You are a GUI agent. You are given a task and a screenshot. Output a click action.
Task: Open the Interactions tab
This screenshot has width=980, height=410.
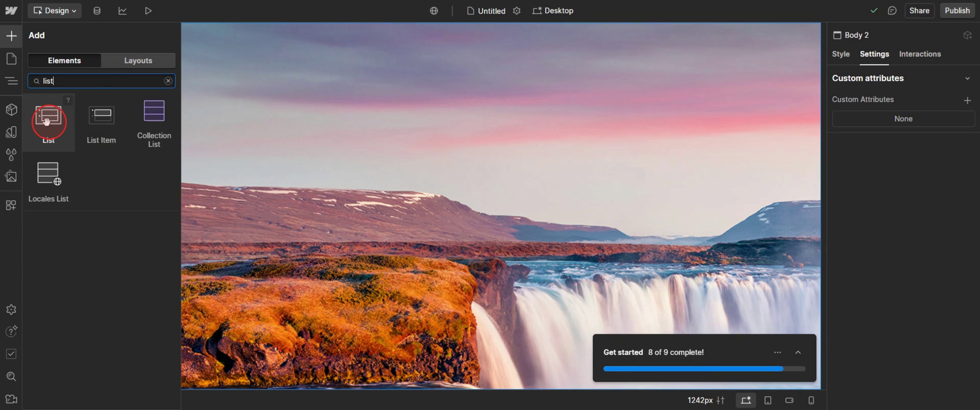click(920, 54)
